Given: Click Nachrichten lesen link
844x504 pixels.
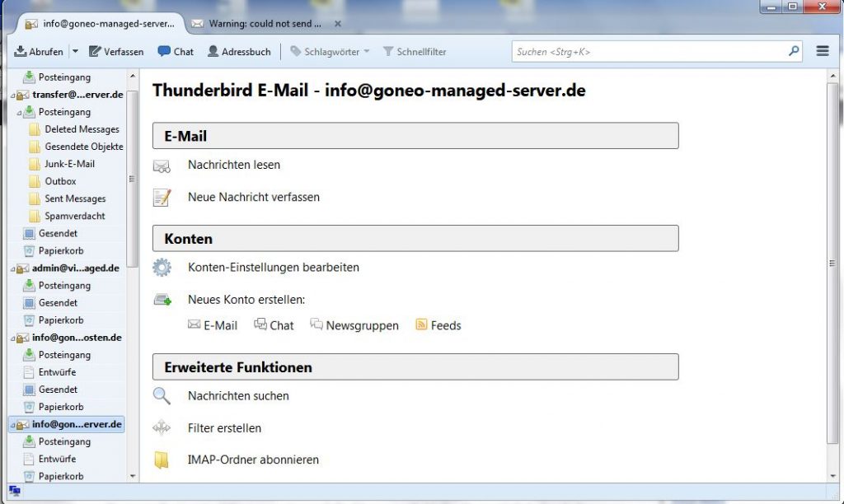Looking at the screenshot, I should coord(233,165).
